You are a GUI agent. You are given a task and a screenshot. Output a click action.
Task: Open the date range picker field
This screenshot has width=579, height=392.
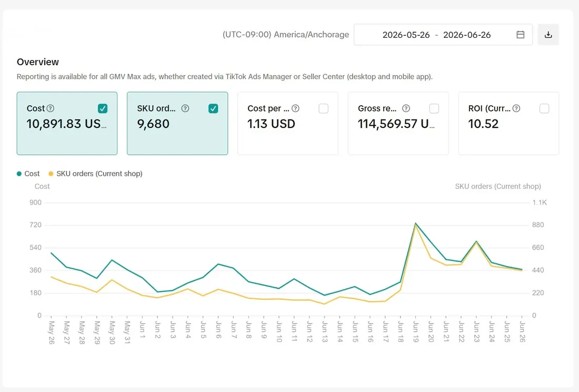click(443, 35)
